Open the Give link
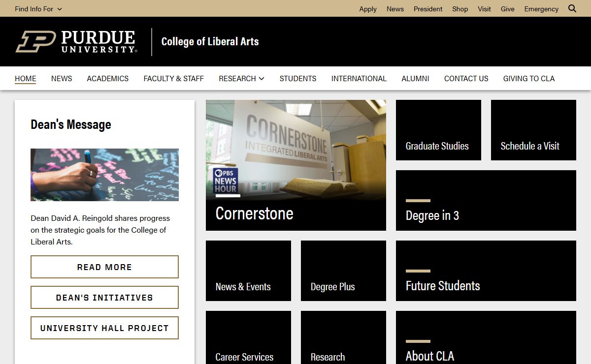 pos(507,9)
